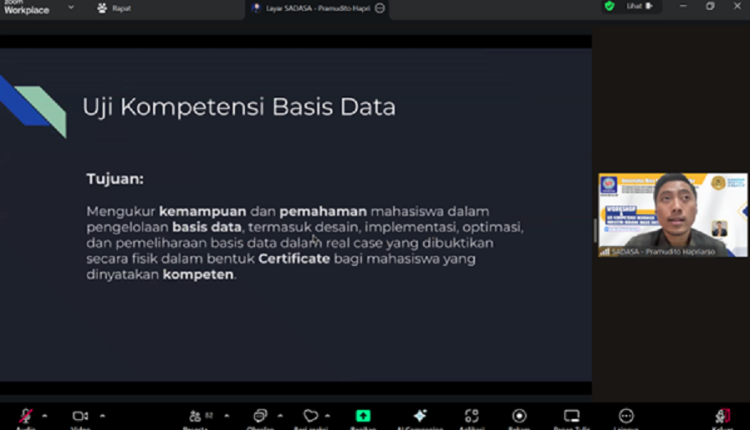
Task: Expand the reactions options arrow
Action: pyautogui.click(x=328, y=416)
